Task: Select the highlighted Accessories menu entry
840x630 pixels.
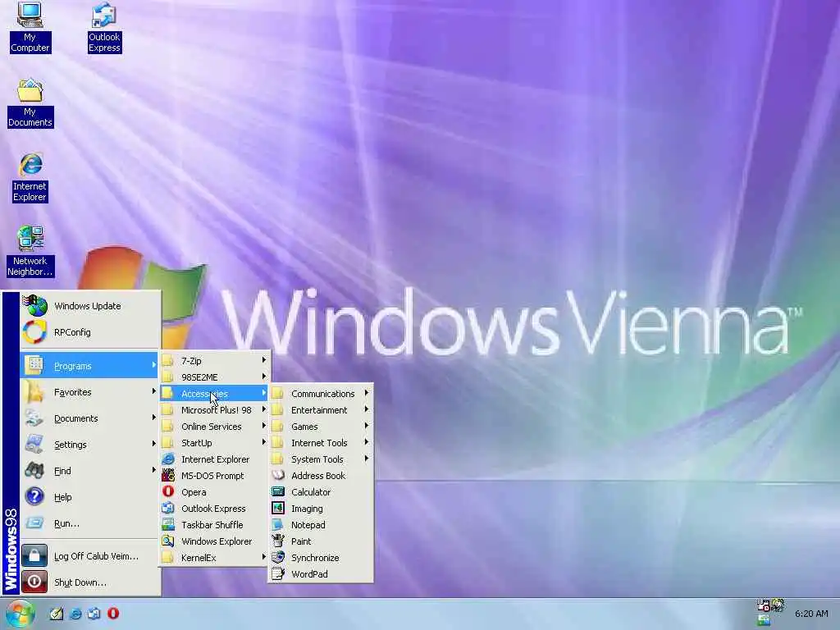Action: coord(214,393)
